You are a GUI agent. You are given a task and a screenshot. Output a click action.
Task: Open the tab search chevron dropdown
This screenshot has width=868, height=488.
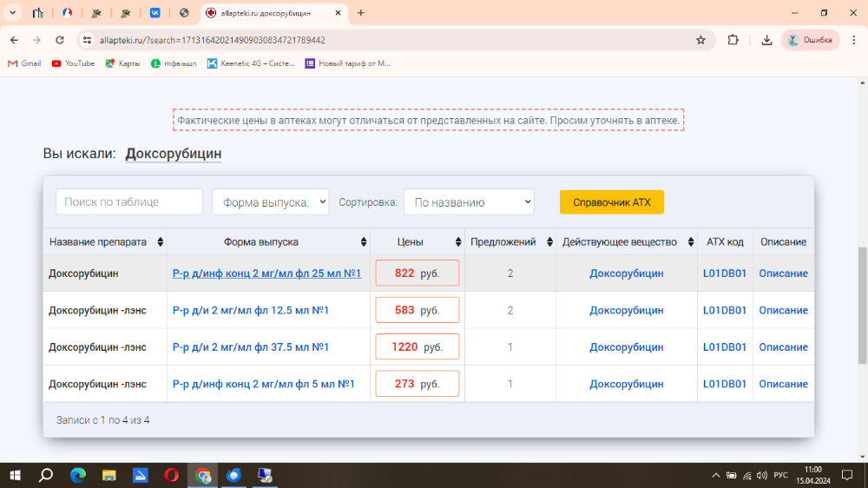(13, 13)
